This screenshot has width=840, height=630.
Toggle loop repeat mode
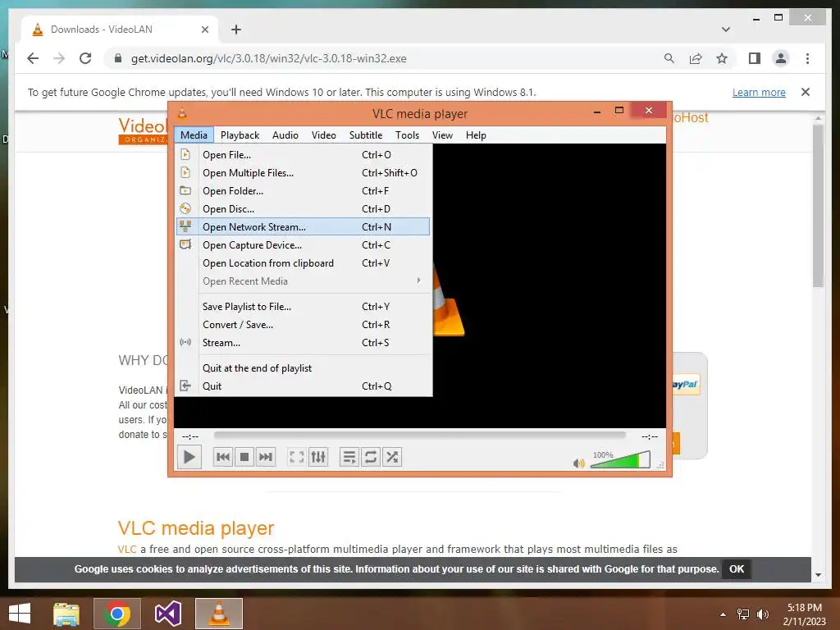coord(371,457)
